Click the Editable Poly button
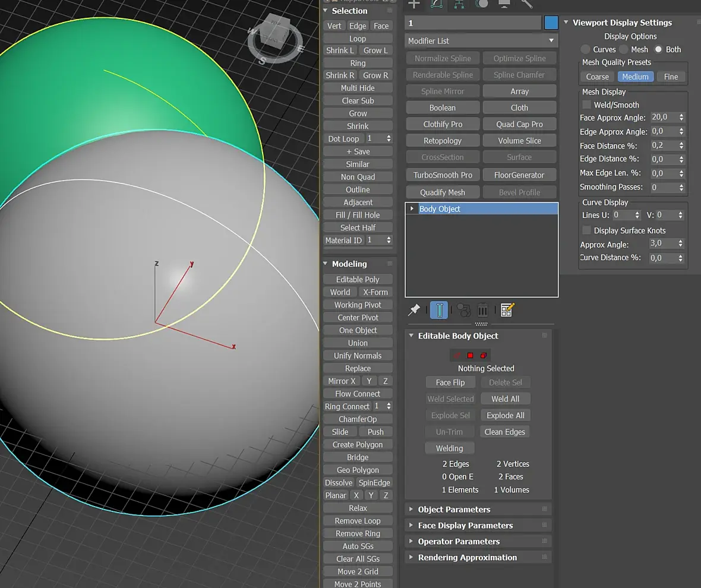Viewport: 701px width, 588px height. (358, 279)
